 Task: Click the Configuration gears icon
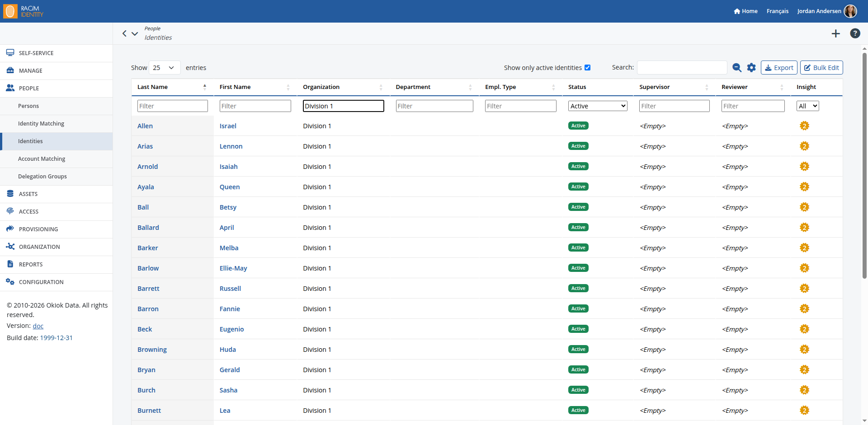click(x=10, y=282)
